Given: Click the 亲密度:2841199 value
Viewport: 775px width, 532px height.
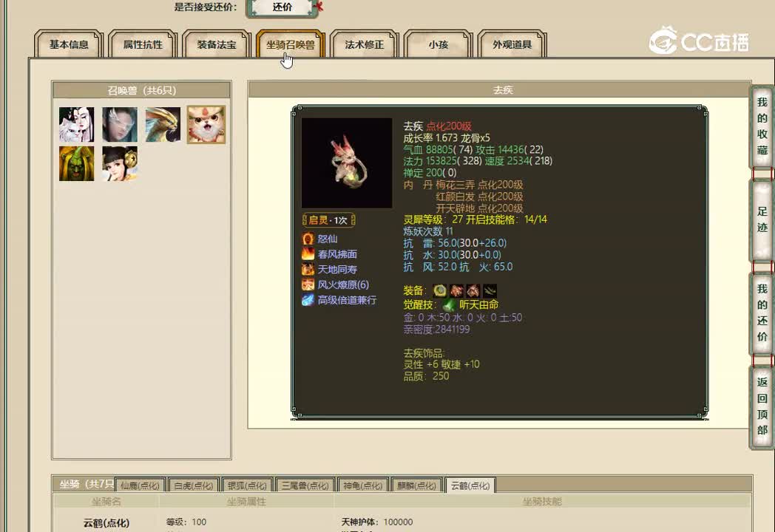Looking at the screenshot, I should click(436, 330).
